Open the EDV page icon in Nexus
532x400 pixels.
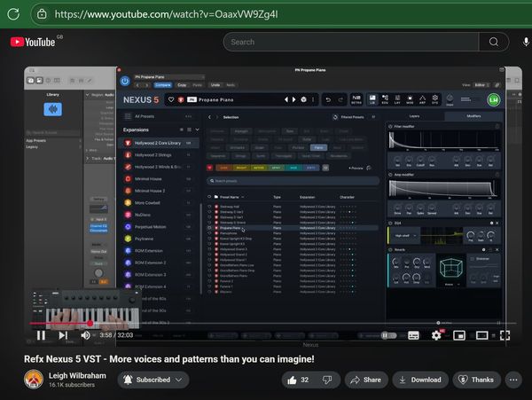click(385, 99)
